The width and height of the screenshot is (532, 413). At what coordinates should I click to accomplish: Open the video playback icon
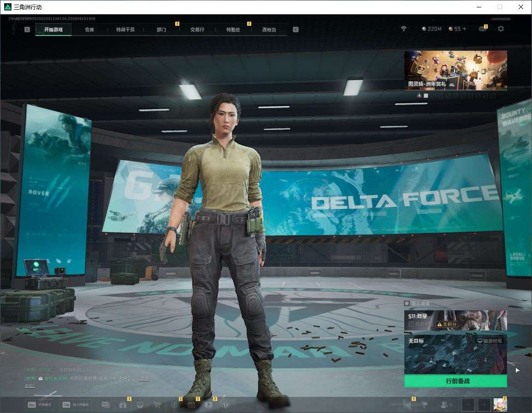pyautogui.click(x=208, y=405)
